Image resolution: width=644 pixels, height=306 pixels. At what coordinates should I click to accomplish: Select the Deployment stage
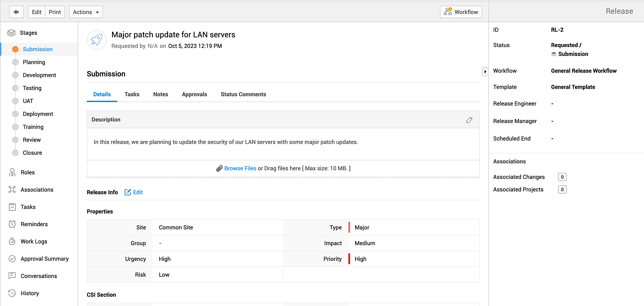coord(38,114)
